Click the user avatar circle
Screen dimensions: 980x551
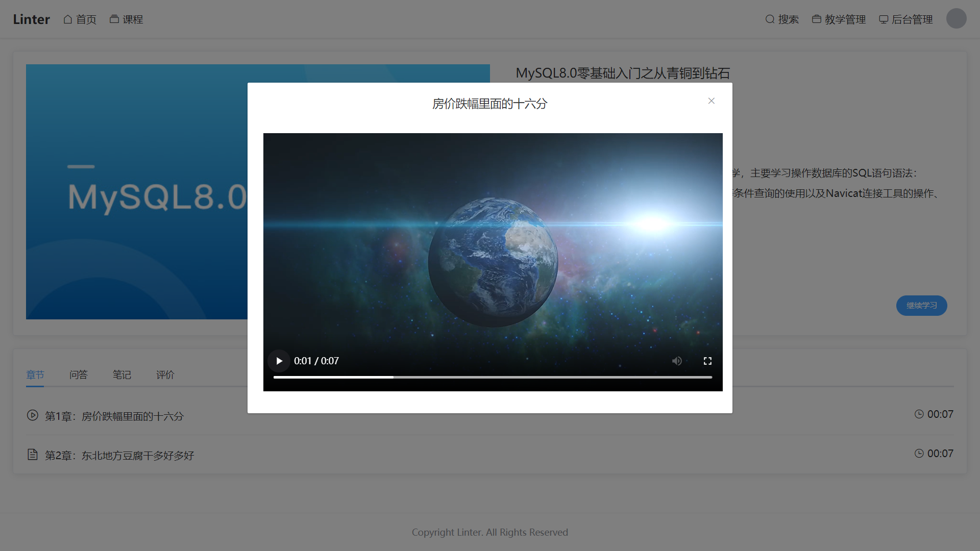[956, 18]
